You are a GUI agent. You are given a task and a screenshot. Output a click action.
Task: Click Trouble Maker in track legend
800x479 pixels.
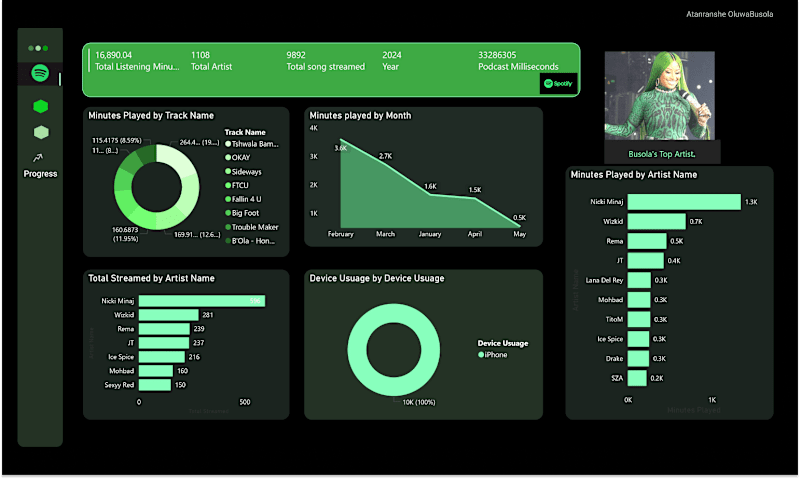(252, 227)
